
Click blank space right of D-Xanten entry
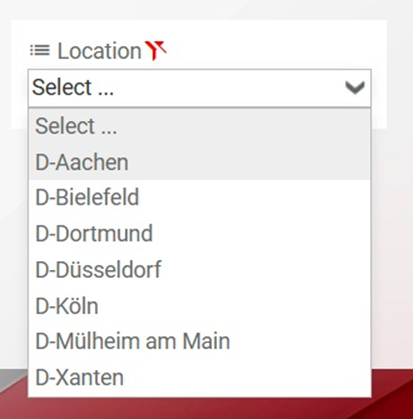(x=247, y=378)
